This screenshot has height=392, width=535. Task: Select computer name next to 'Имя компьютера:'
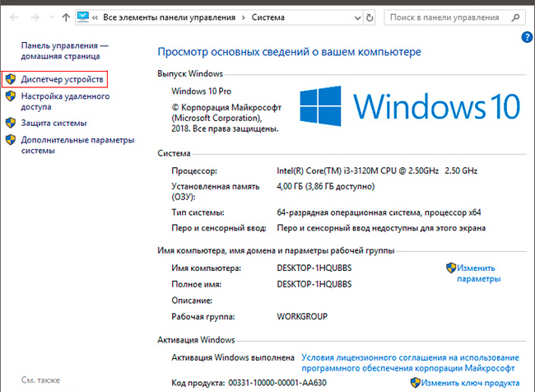pyautogui.click(x=314, y=268)
